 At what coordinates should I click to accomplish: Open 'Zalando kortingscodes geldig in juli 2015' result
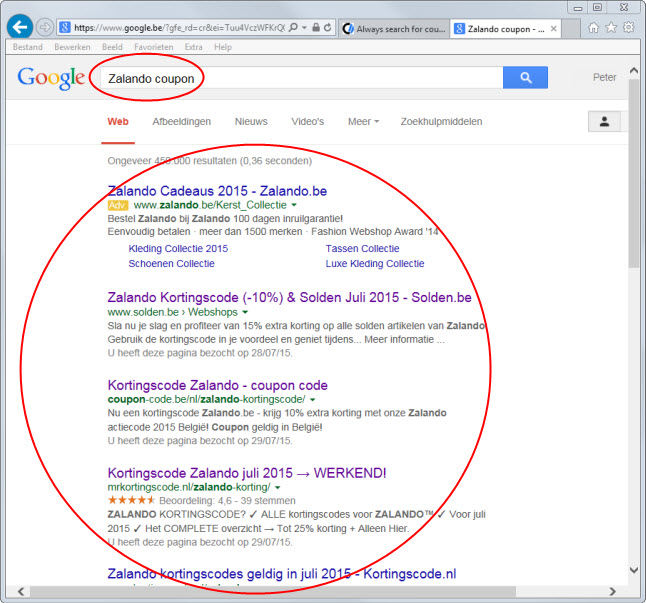[281, 574]
